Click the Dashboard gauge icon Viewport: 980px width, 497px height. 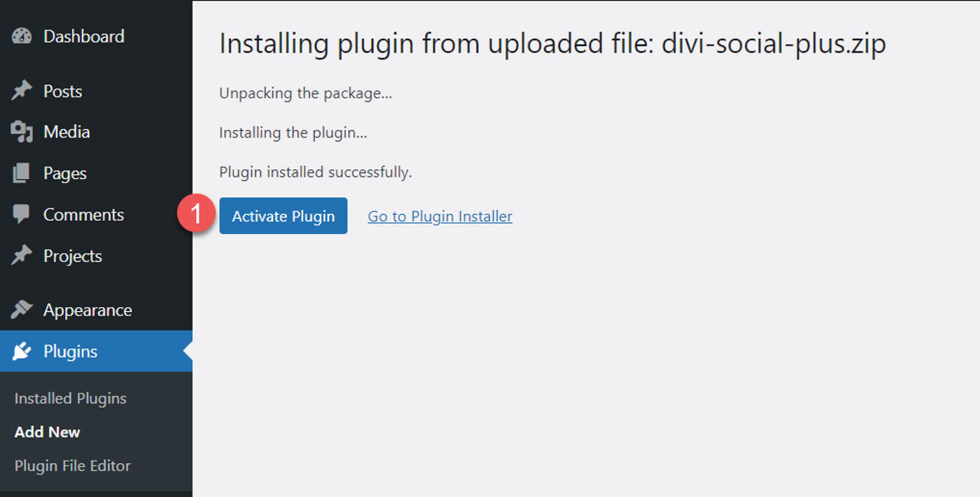[21, 37]
